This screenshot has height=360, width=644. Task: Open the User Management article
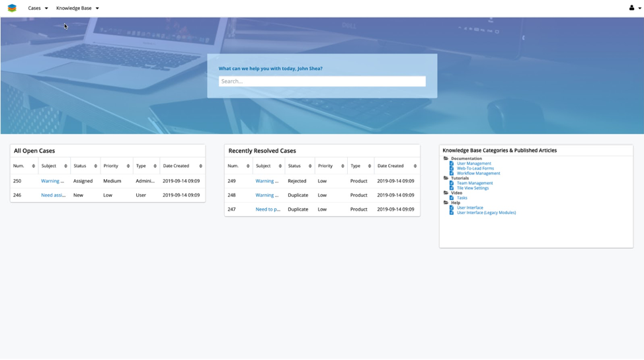473,163
